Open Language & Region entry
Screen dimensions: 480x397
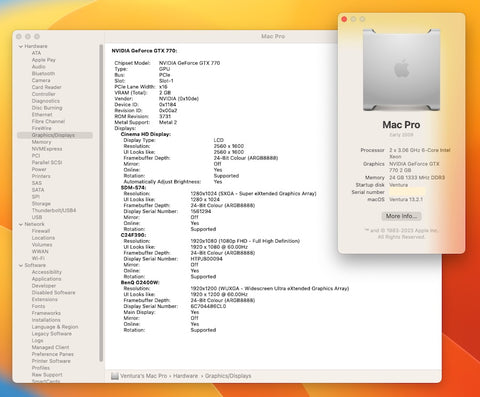coord(55,327)
